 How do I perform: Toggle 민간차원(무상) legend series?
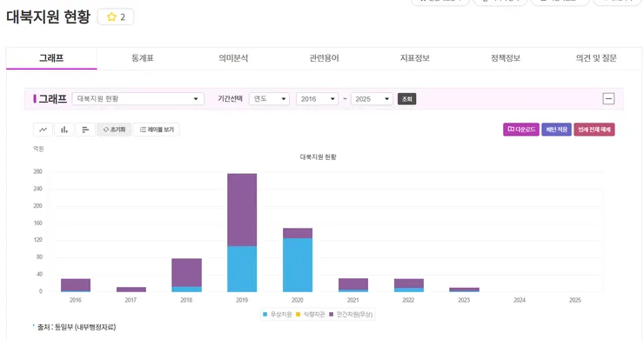click(x=351, y=315)
